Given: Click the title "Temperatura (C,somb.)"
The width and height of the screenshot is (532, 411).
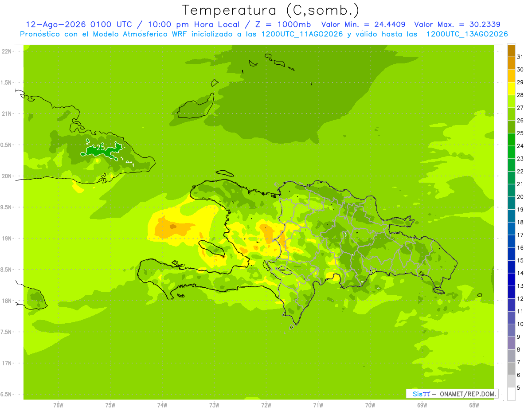Looking at the screenshot, I should coord(271,10).
